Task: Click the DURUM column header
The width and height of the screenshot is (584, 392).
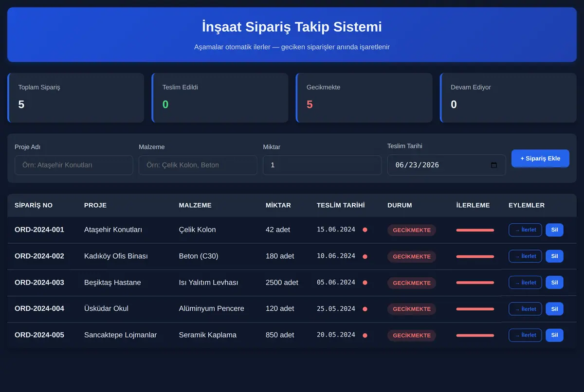Action: [x=400, y=205]
